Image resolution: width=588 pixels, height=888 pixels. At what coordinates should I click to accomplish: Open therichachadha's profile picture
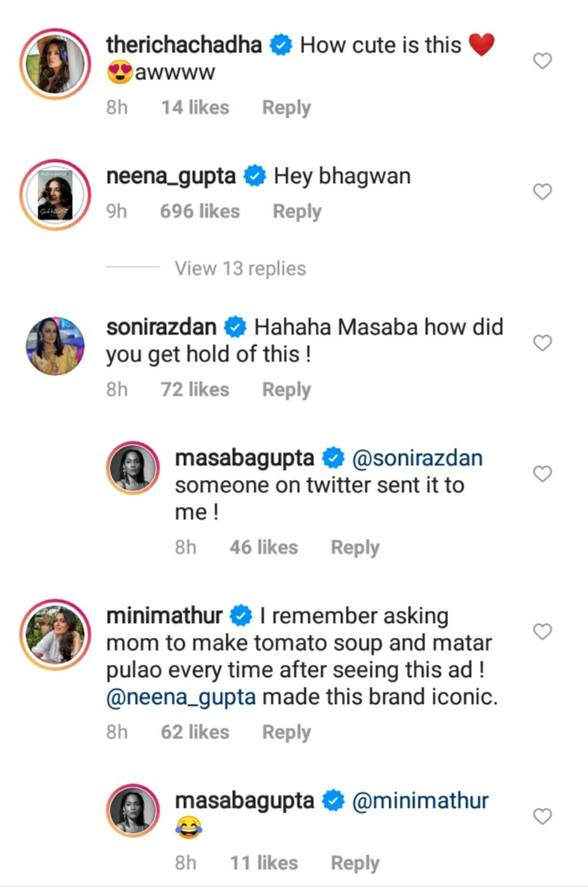(55, 61)
